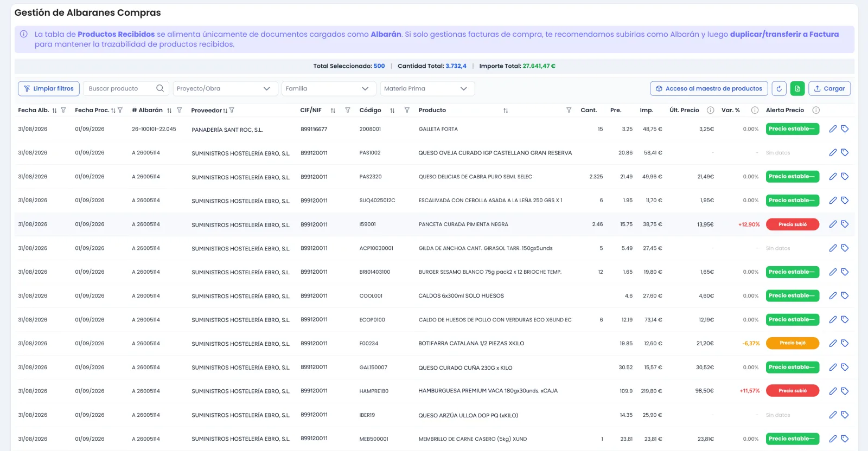Click pencil icon for BOTIFARRA CATALANA row
Viewport: 868px width, 451px height.
coord(833,343)
